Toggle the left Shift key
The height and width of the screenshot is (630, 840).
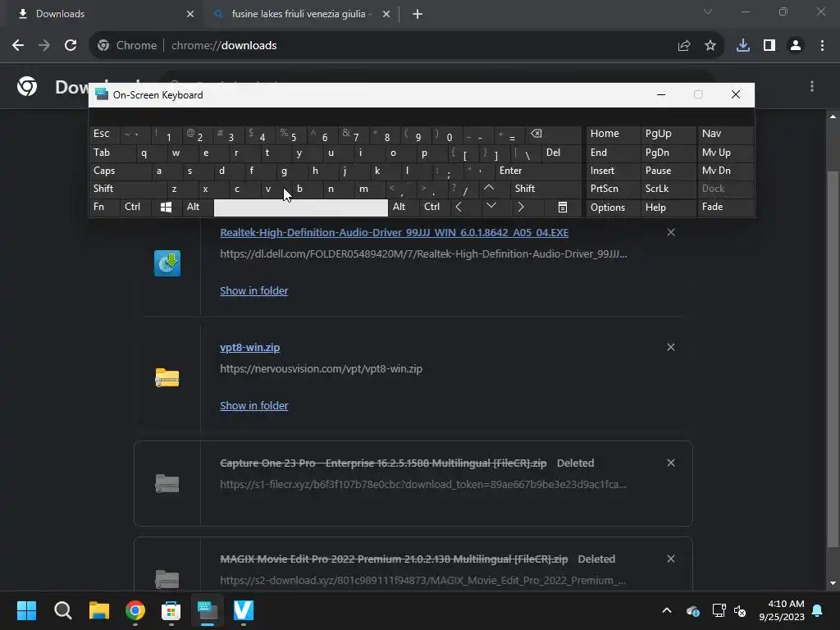[x=127, y=189]
